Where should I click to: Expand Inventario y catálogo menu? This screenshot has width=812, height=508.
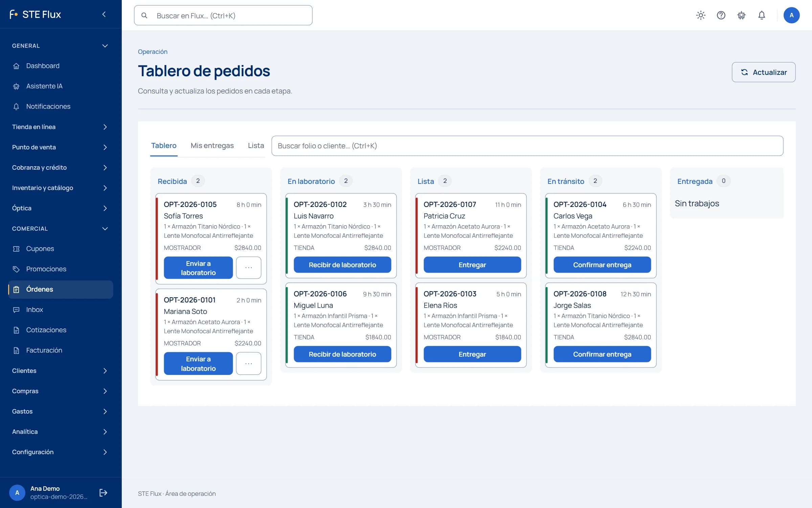[x=61, y=188]
